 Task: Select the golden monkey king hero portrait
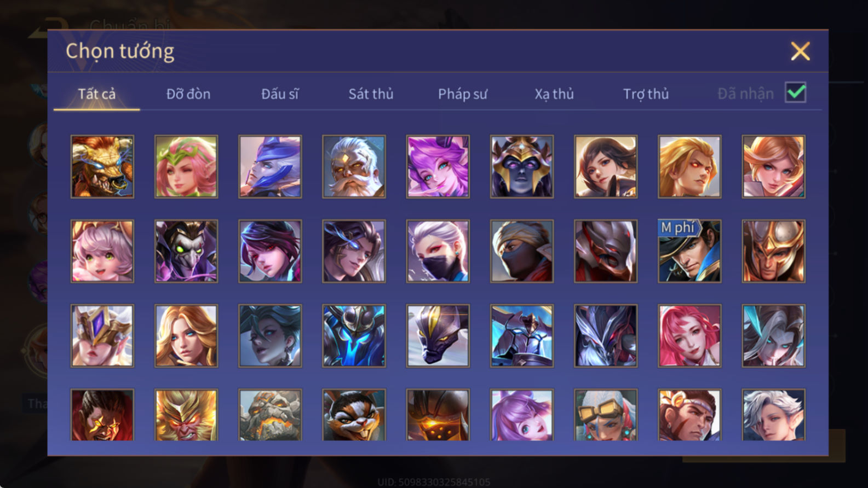[x=186, y=415]
